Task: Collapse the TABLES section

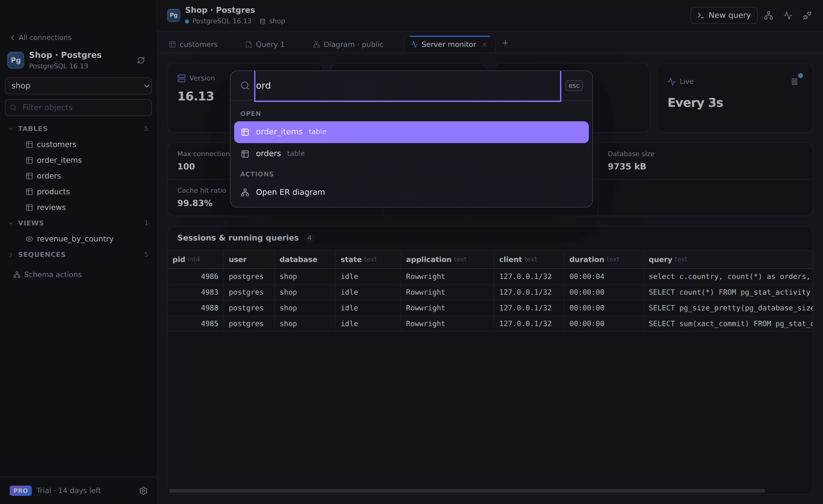Action: [11, 129]
